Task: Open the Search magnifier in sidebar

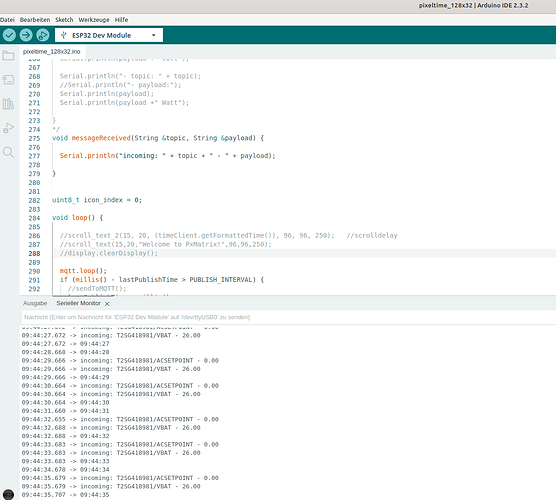Action: pos(8,152)
